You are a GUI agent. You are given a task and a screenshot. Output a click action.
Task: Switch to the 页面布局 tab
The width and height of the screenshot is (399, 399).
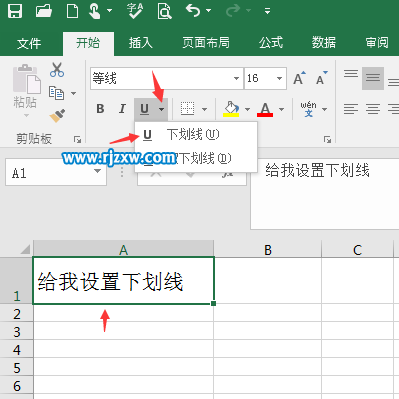tap(206, 43)
